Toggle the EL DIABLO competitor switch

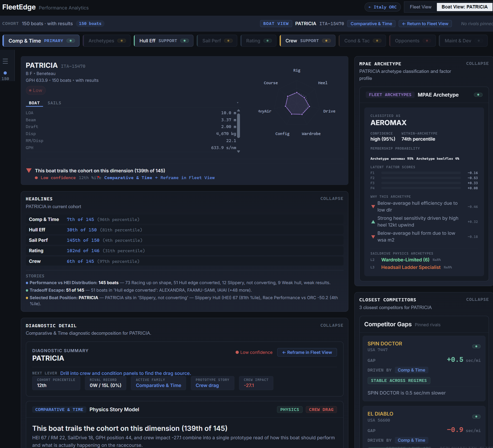(x=476, y=417)
